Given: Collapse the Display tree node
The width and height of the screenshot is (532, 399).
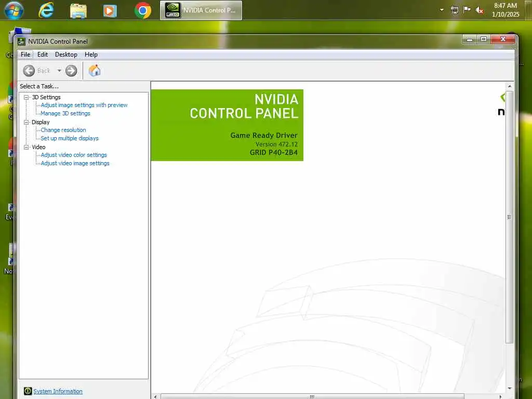Looking at the screenshot, I should (26, 122).
